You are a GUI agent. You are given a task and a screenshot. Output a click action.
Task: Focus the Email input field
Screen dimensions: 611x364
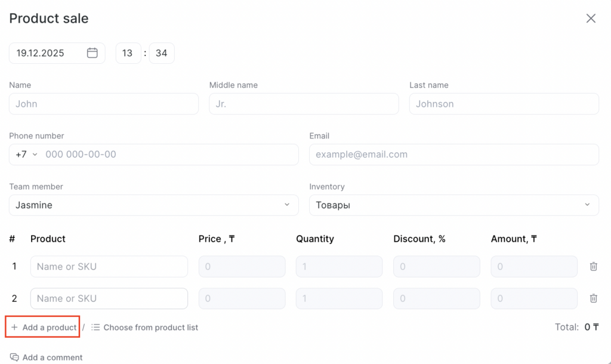tap(453, 155)
